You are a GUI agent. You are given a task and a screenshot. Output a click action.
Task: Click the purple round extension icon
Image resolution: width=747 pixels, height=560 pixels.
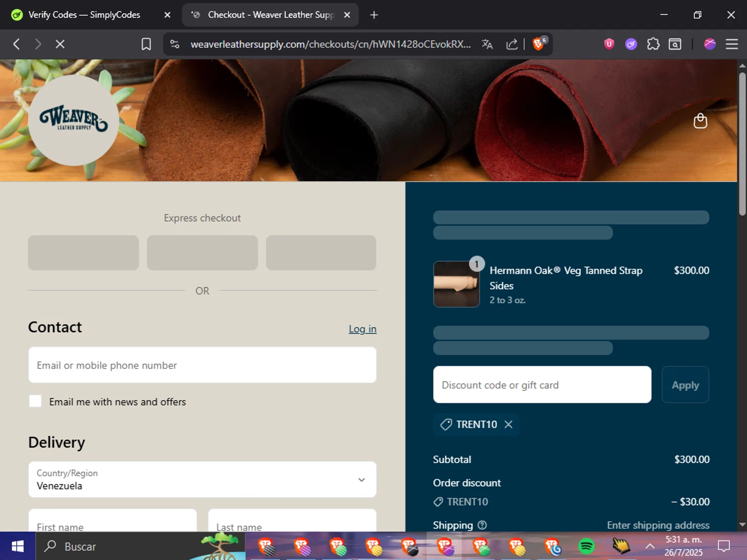[x=631, y=44]
